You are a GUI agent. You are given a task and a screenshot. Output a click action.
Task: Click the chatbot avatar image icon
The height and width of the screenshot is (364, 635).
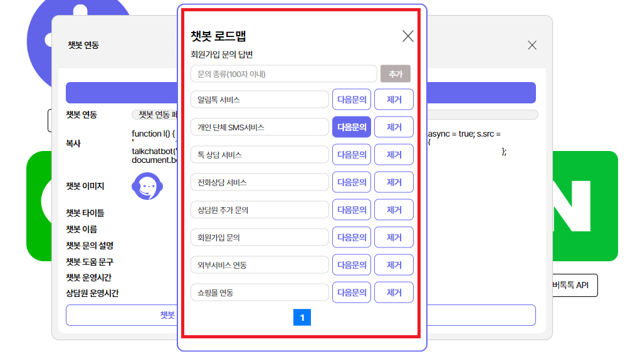tap(147, 186)
